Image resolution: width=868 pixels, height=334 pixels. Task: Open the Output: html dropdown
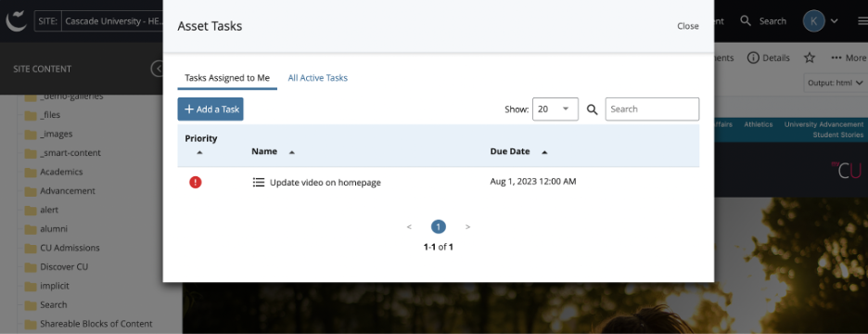point(836,83)
